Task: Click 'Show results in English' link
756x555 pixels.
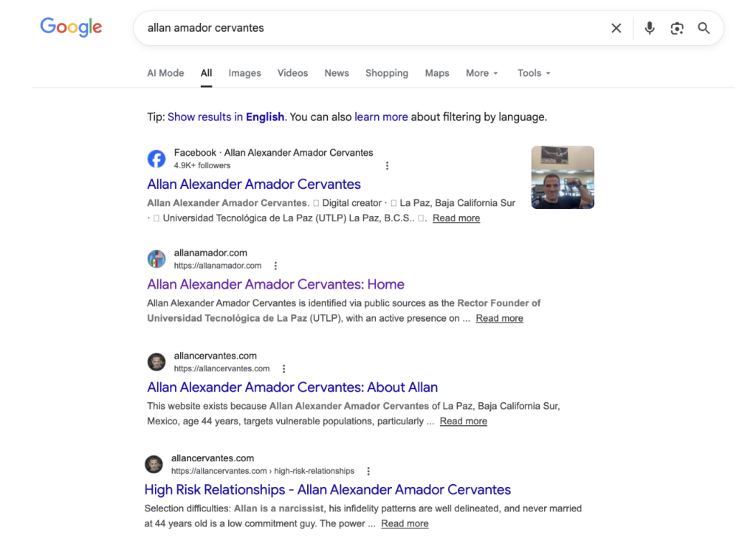Action: click(x=226, y=117)
